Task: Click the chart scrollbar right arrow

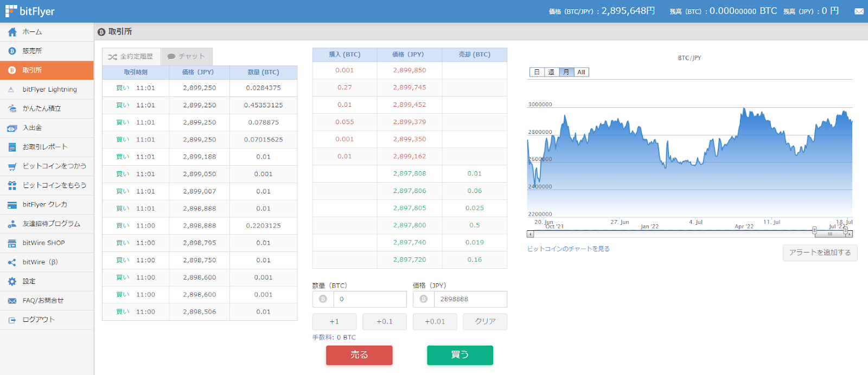Action: pos(850,234)
